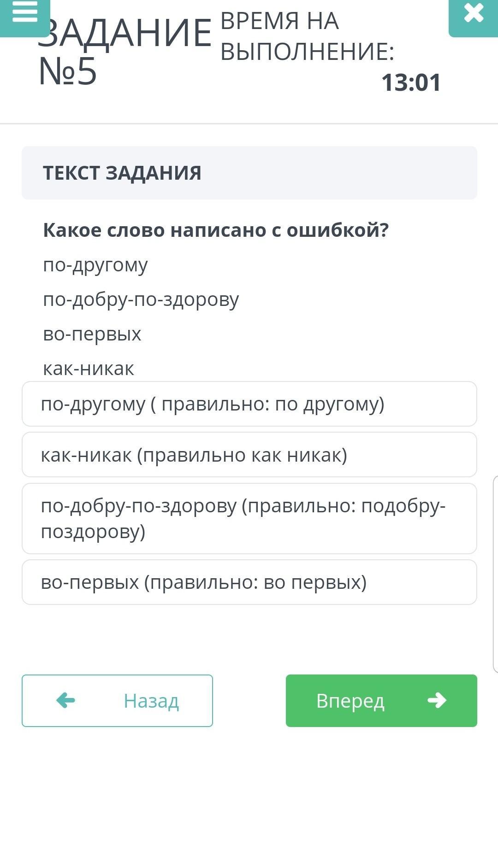Click word "по-другому" in the question list
The height and width of the screenshot is (868, 498).
coord(95,265)
